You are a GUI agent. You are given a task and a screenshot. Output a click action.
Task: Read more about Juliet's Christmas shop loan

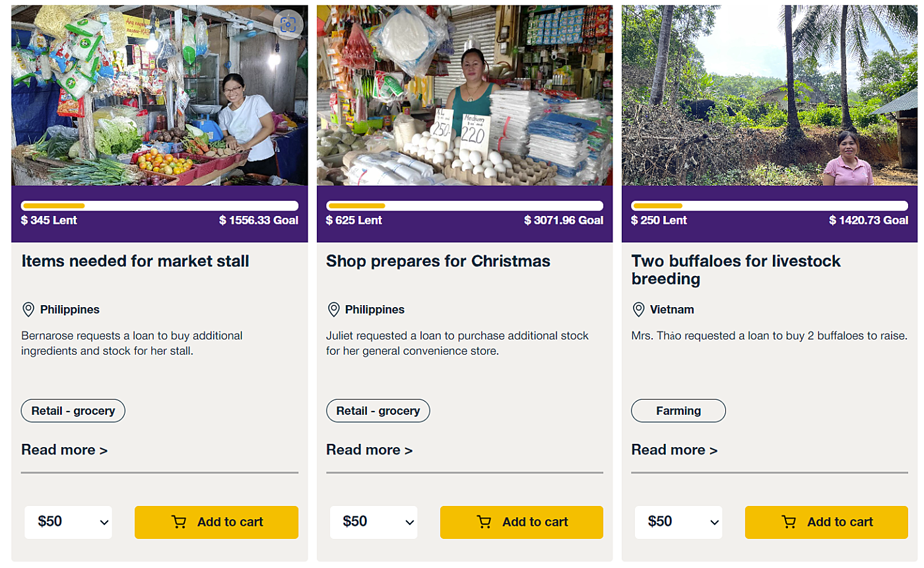click(370, 450)
